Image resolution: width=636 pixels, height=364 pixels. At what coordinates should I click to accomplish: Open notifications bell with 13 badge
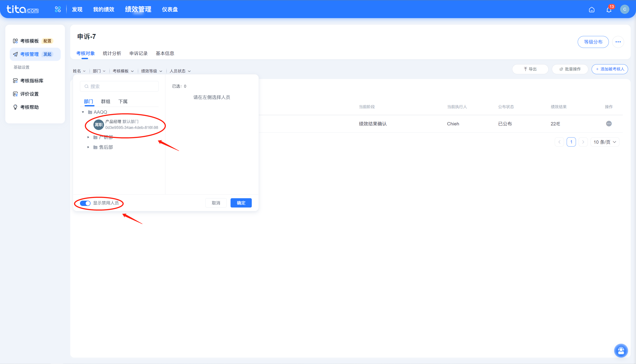coord(609,9)
